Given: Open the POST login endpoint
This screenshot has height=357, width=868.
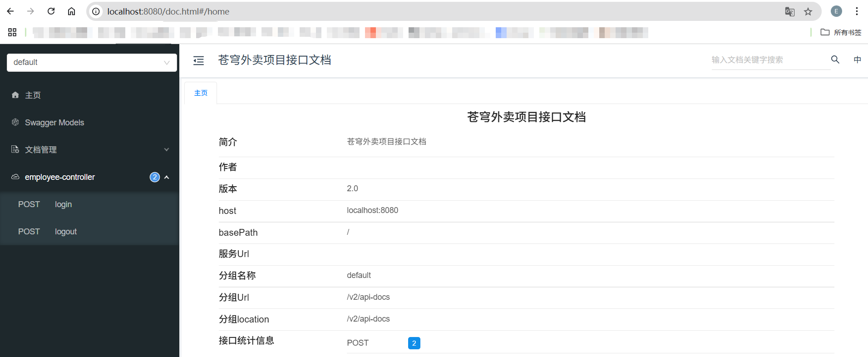Looking at the screenshot, I should pos(89,204).
